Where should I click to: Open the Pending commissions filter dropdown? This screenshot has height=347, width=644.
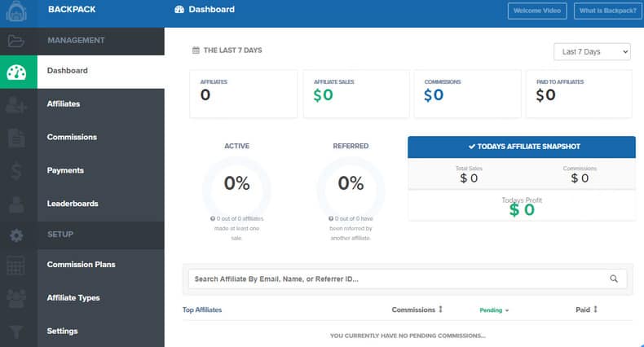494,310
